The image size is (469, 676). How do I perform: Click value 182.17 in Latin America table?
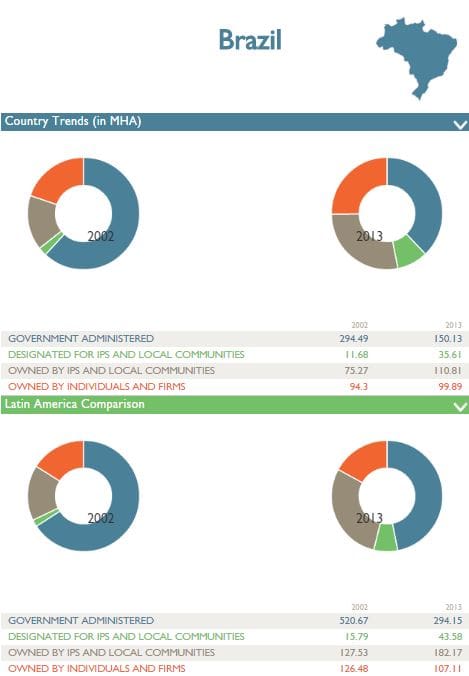click(x=448, y=653)
